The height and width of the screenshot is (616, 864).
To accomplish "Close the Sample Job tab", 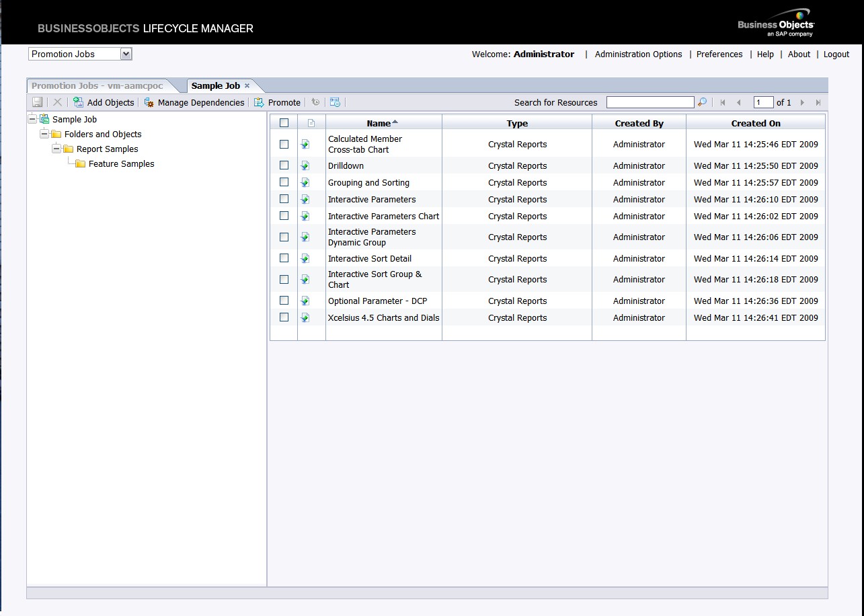I will pos(247,85).
